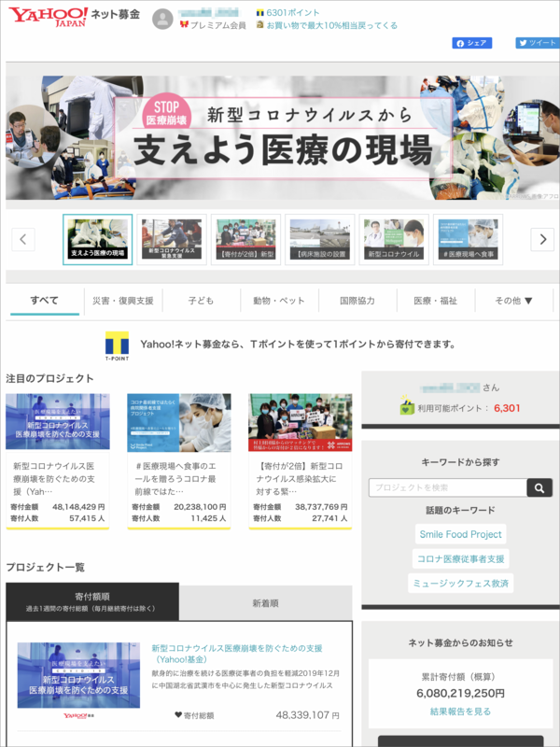Open 結果報告を見る link
The height and width of the screenshot is (747, 560).
coord(460,712)
